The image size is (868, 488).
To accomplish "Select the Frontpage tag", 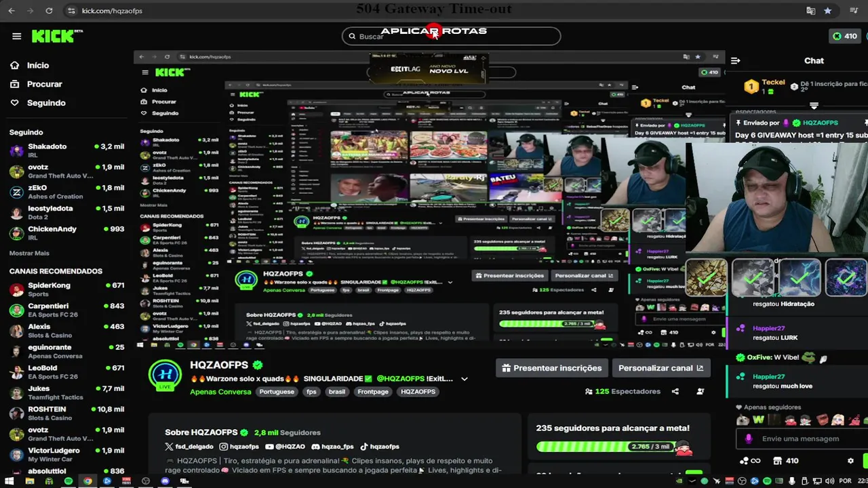I will coord(373,392).
